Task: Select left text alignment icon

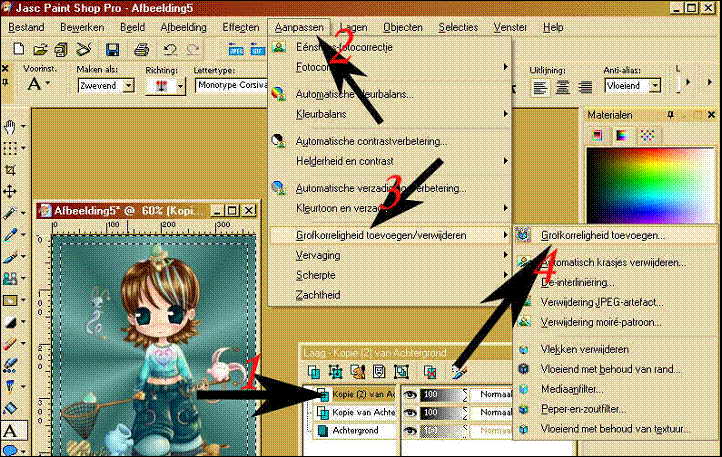Action: pyautogui.click(x=540, y=87)
